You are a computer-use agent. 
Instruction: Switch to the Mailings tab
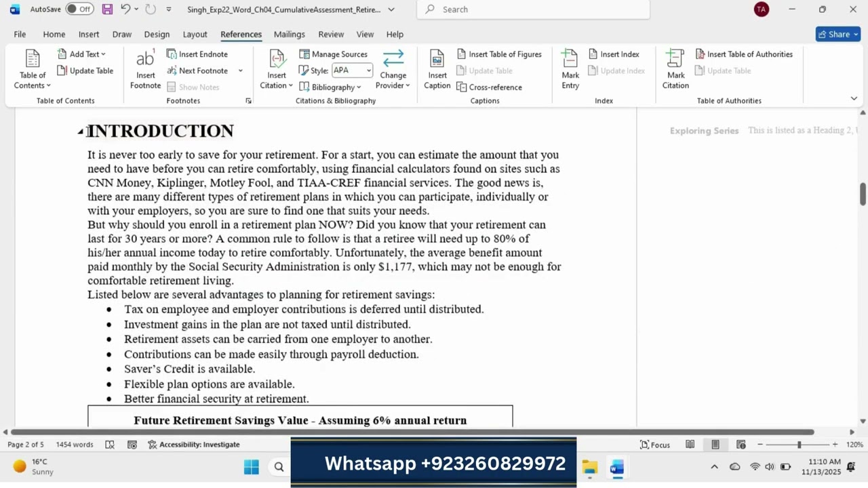point(290,34)
